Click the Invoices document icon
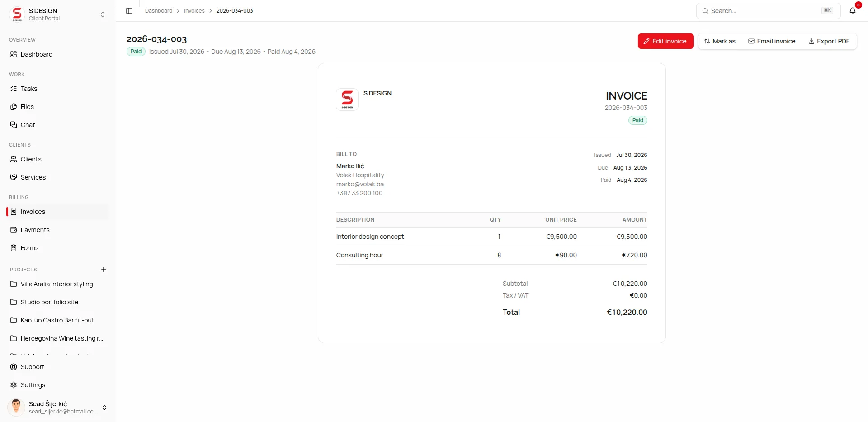Viewport: 868px width, 422px height. (14, 212)
